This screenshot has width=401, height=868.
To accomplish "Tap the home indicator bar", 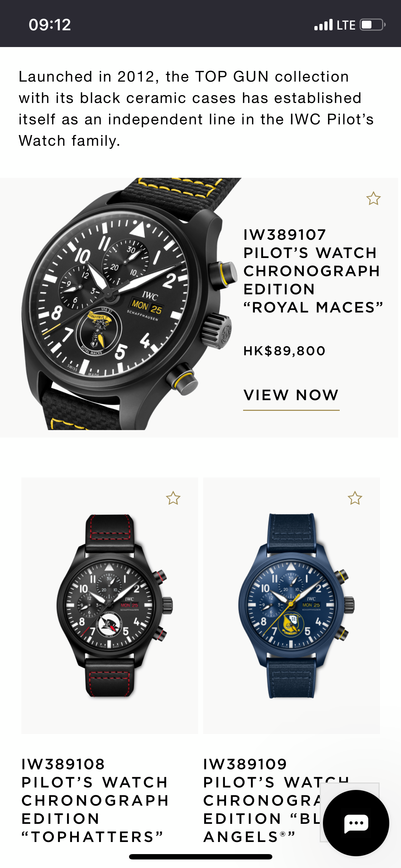I will (x=201, y=857).
